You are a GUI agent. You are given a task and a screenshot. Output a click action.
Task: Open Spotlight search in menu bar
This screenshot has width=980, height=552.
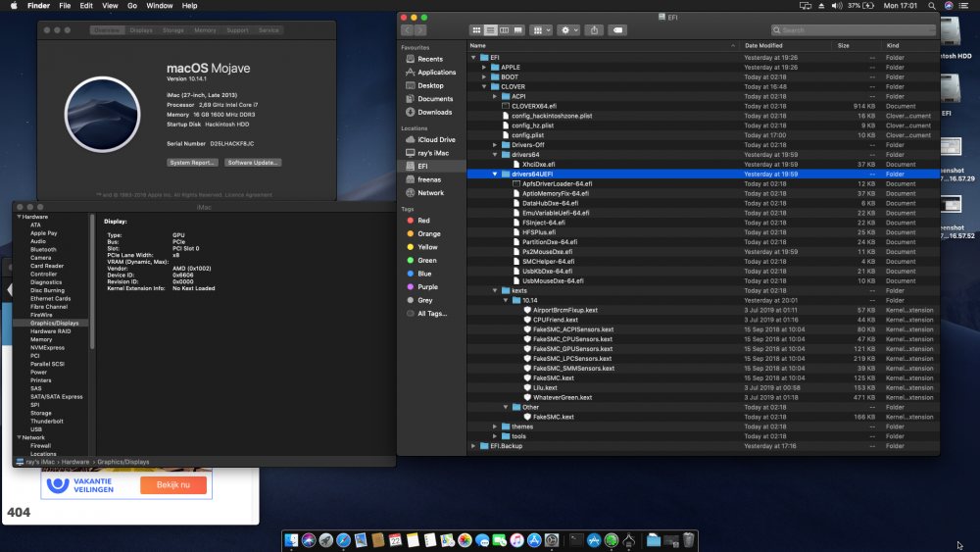click(932, 6)
